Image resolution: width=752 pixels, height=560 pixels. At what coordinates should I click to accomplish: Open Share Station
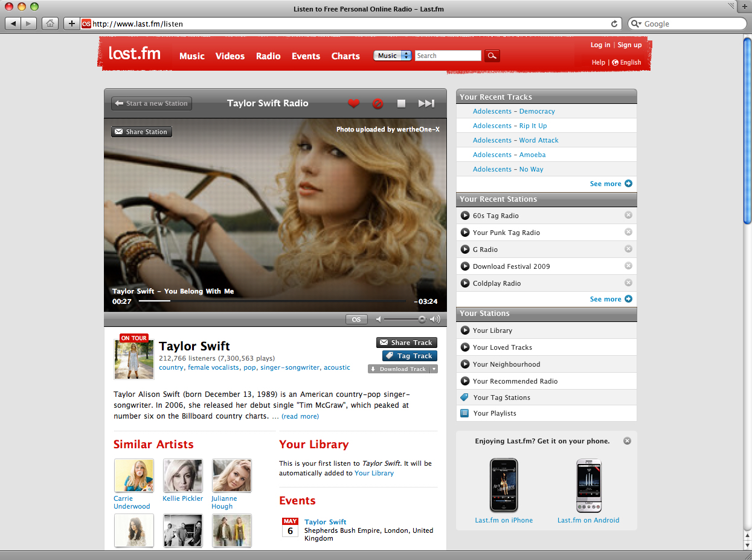tap(141, 131)
